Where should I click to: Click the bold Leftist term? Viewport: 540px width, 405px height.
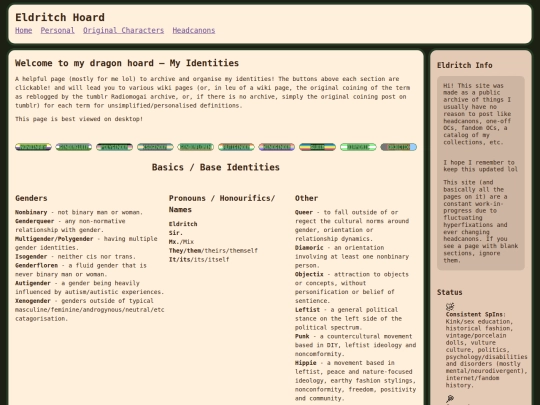[307, 310]
